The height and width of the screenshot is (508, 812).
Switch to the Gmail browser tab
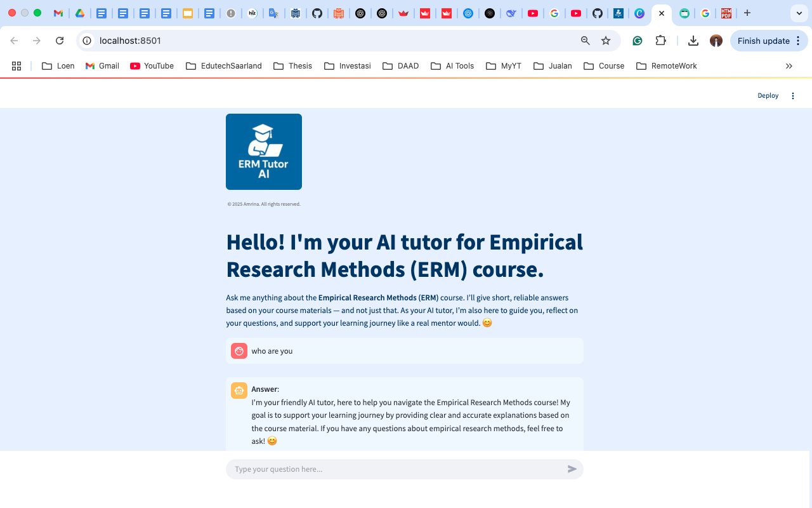58,13
